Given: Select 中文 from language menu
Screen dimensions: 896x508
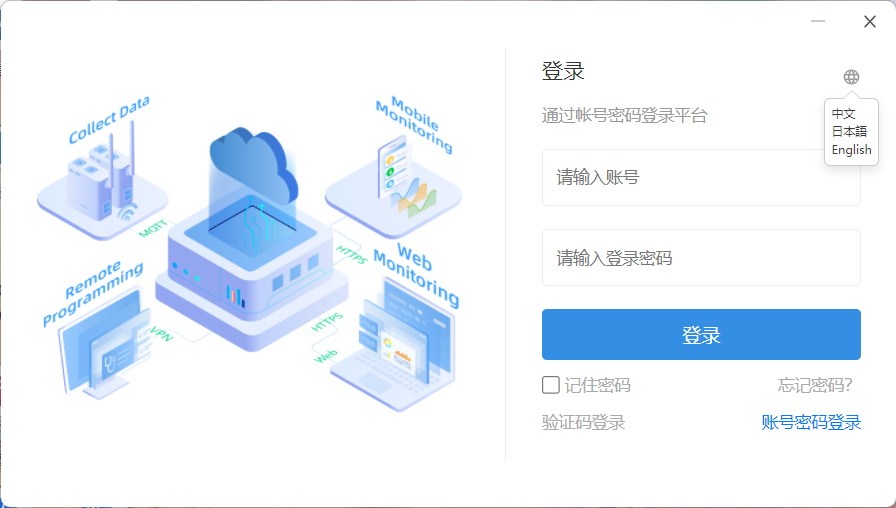Looking at the screenshot, I should [x=843, y=113].
